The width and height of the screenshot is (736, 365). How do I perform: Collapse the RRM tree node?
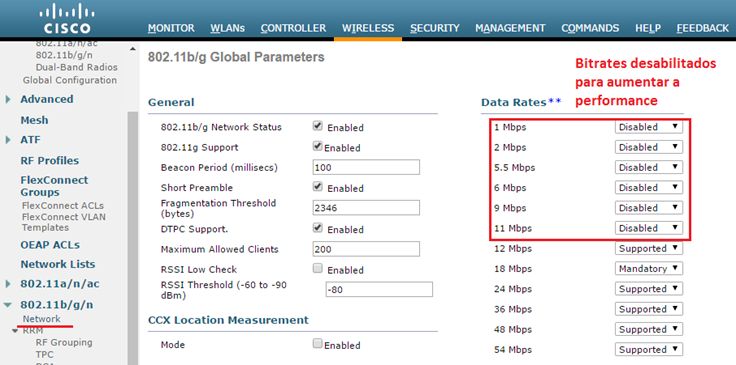pos(15,330)
